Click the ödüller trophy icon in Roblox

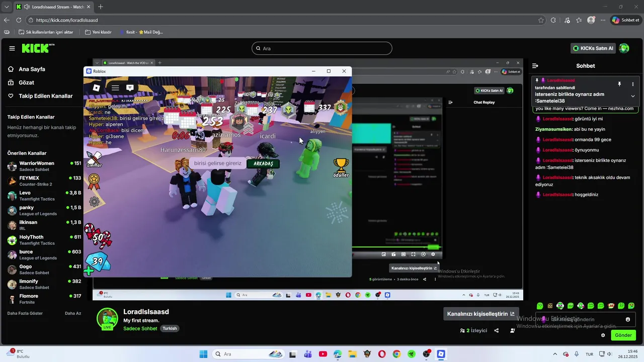(341, 167)
